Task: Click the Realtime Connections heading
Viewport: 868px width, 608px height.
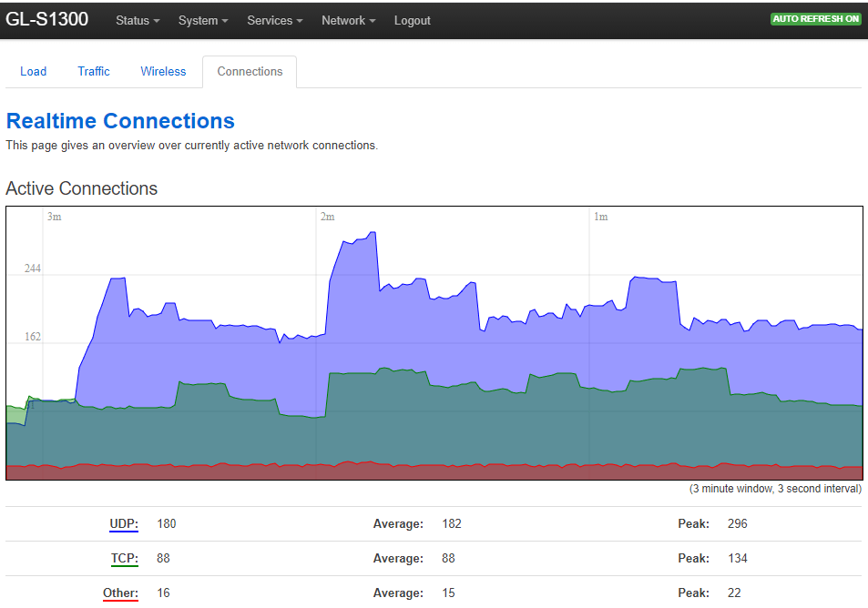Action: [120, 121]
